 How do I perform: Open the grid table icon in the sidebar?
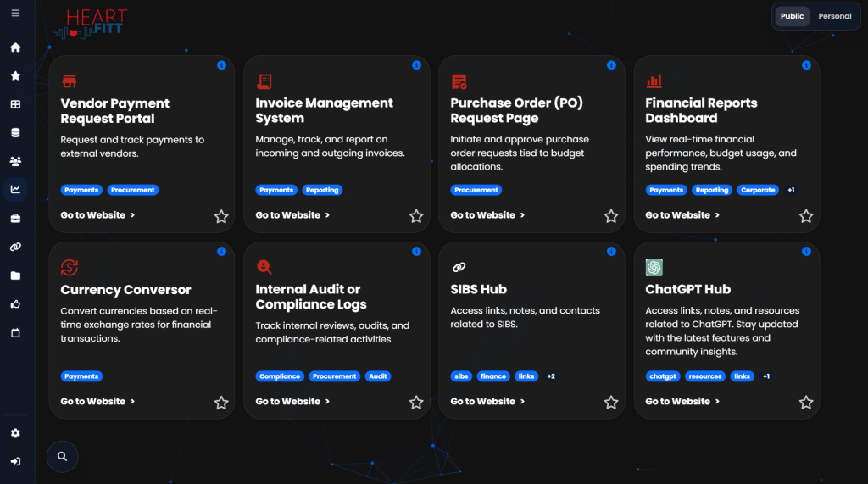click(15, 104)
